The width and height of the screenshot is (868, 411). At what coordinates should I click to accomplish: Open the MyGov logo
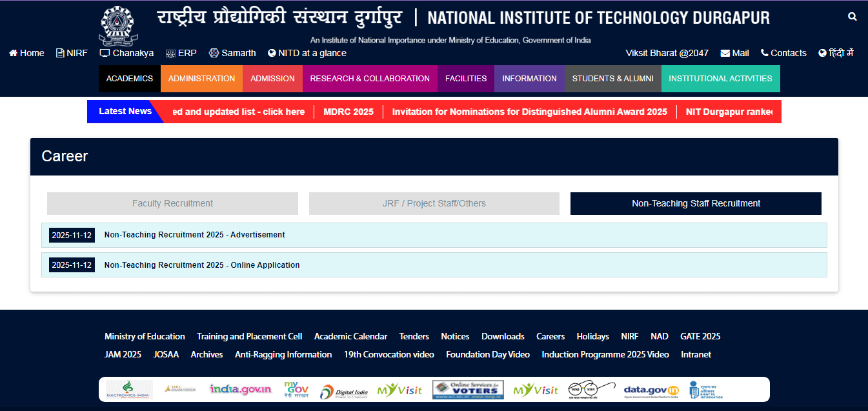click(x=296, y=389)
